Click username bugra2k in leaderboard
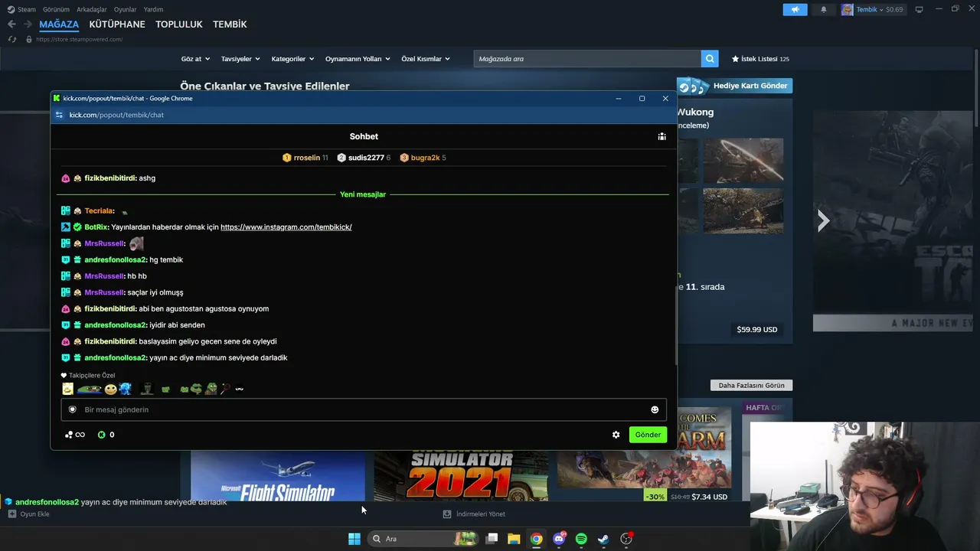The height and width of the screenshot is (551, 980). pos(425,158)
